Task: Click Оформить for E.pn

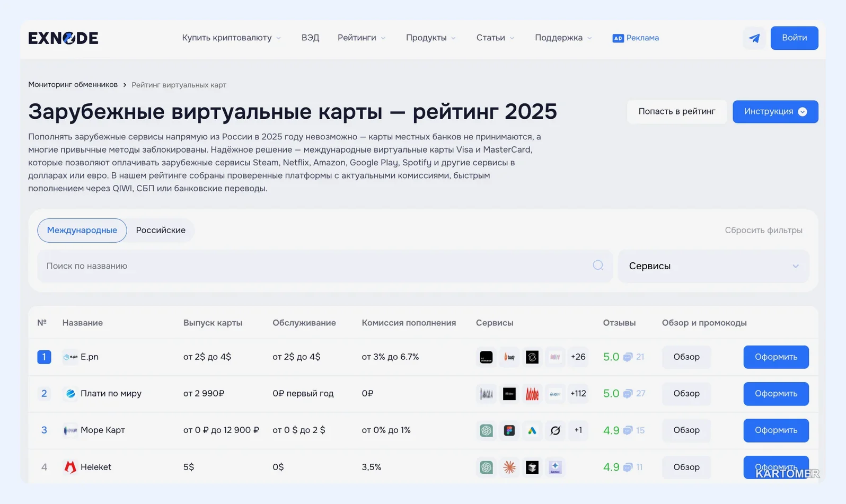Action: pos(775,357)
